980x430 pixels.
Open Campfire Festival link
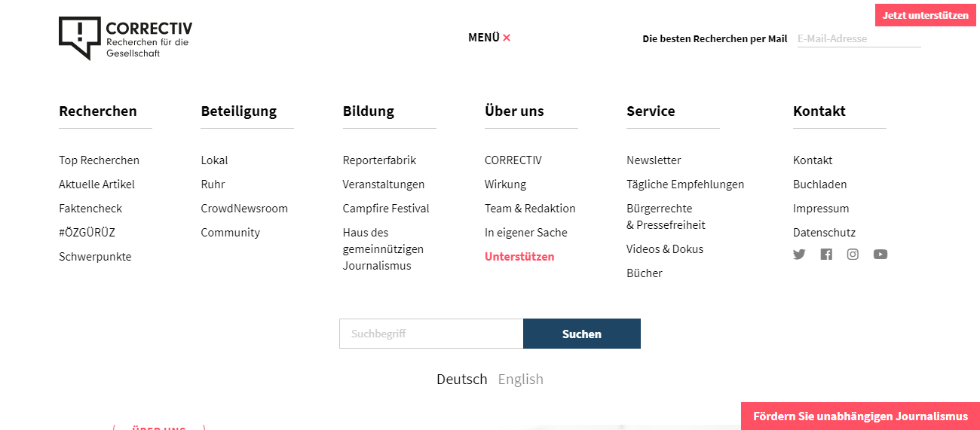tap(386, 209)
